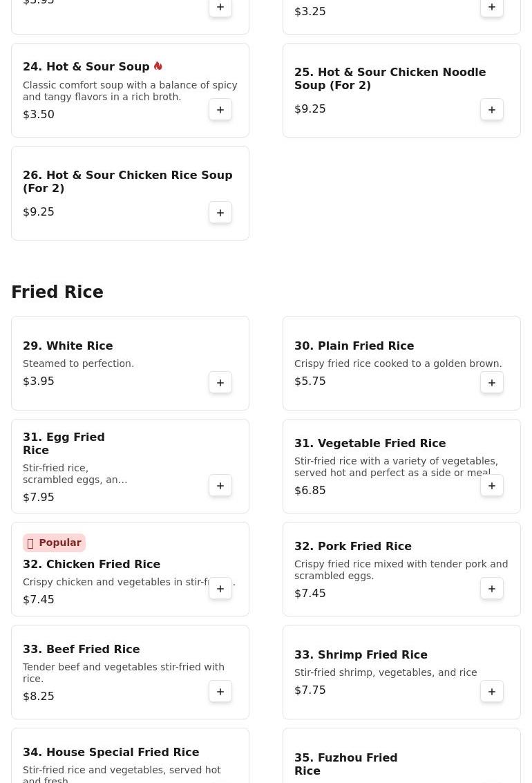This screenshot has height=783, width=532.
Task: Open Vegetable Fried Rice item title
Action: coord(370,444)
